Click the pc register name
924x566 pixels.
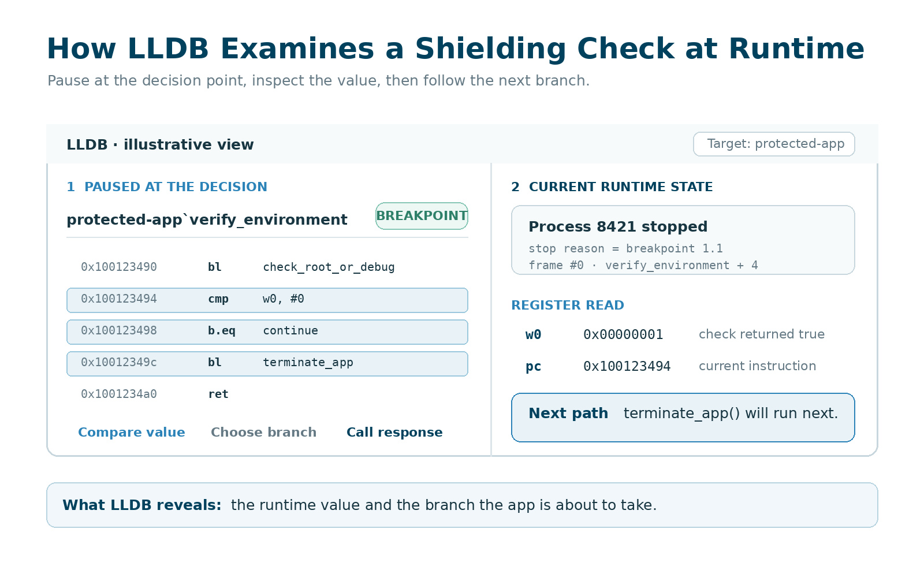click(533, 366)
